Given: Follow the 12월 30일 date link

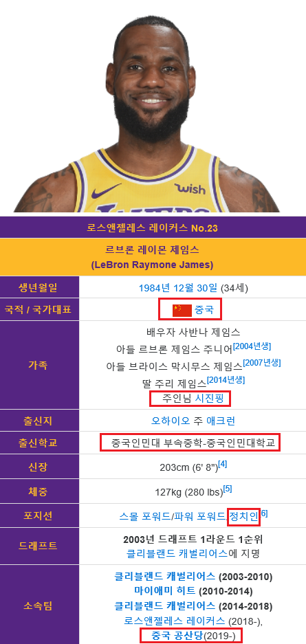Looking at the screenshot, I should click(193, 287).
